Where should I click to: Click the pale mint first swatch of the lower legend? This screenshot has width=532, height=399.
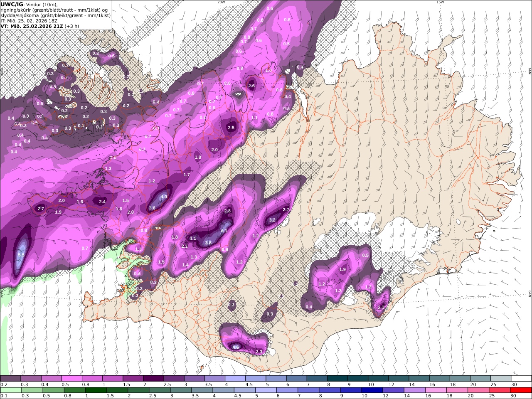tap(10, 390)
